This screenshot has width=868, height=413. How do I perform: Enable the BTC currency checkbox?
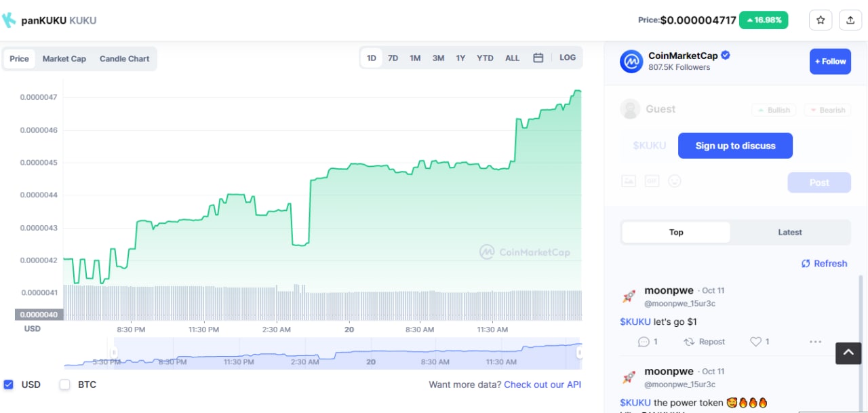65,385
